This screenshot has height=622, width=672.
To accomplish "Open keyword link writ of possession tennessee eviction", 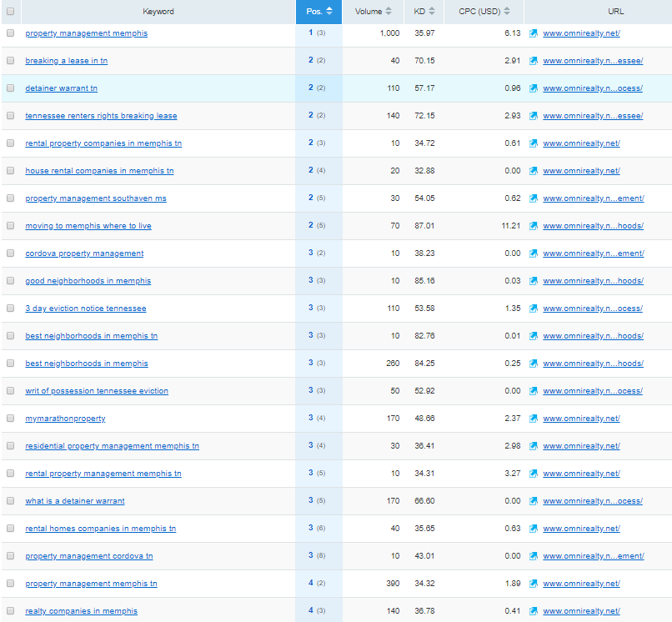I will 97,391.
